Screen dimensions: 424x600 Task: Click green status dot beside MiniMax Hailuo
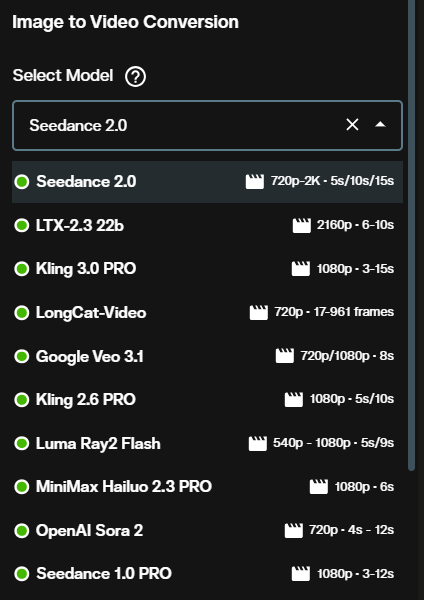click(x=22, y=487)
